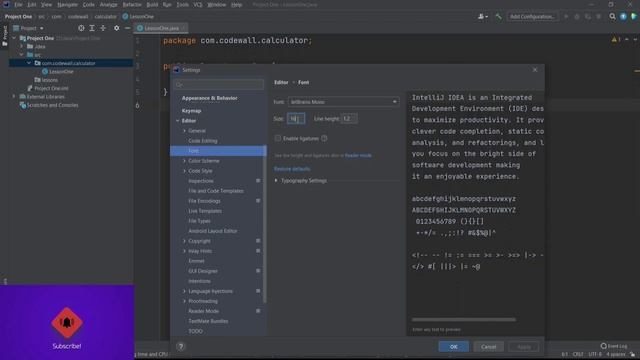This screenshot has height=360, width=640.
Task: Click the Cancel button
Action: click(489, 347)
